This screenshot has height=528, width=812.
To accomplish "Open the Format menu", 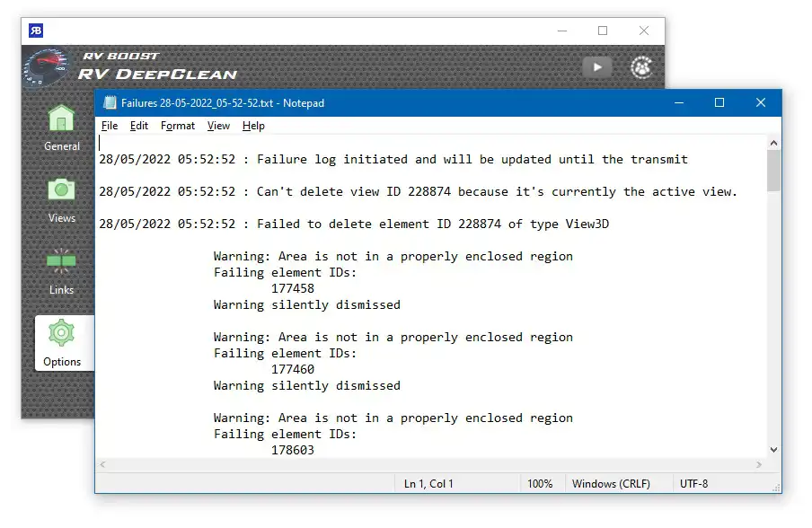I will [x=178, y=126].
